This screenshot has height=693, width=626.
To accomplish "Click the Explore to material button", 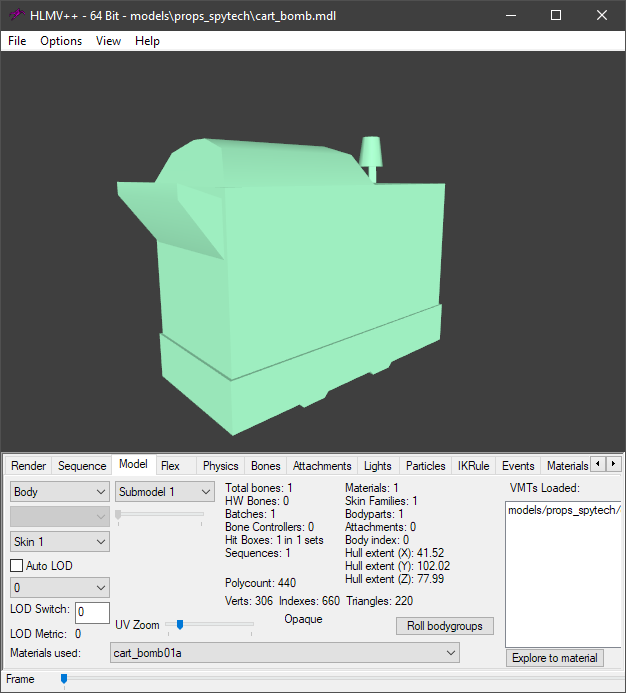I will coord(555,658).
